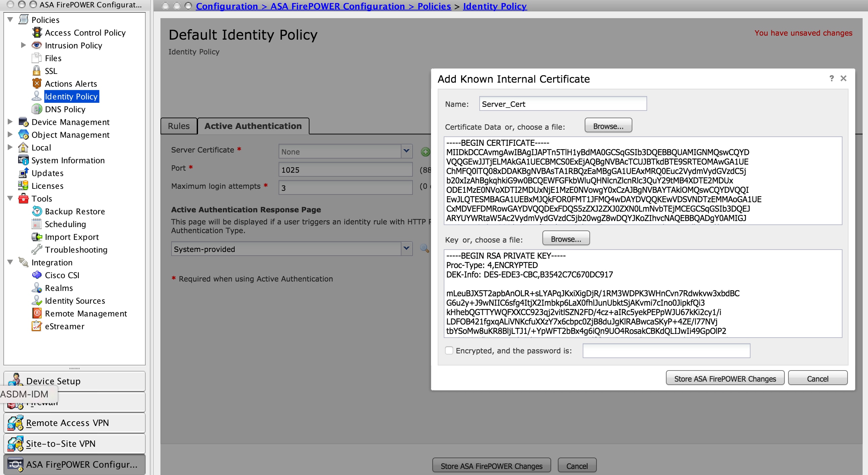Browse for a certificate data file
This screenshot has height=475, width=868.
608,125
